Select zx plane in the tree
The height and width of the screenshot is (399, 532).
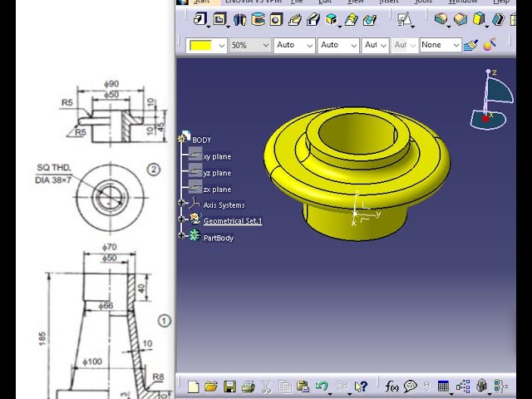tap(217, 189)
